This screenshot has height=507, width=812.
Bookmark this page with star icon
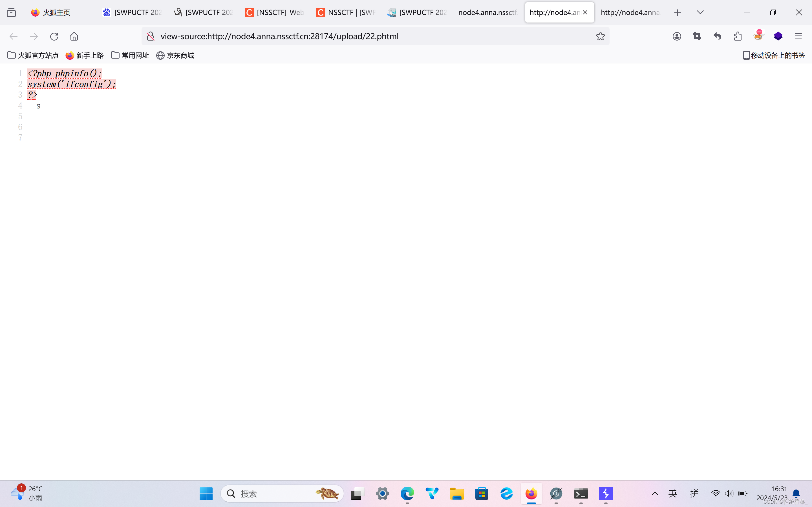click(600, 36)
